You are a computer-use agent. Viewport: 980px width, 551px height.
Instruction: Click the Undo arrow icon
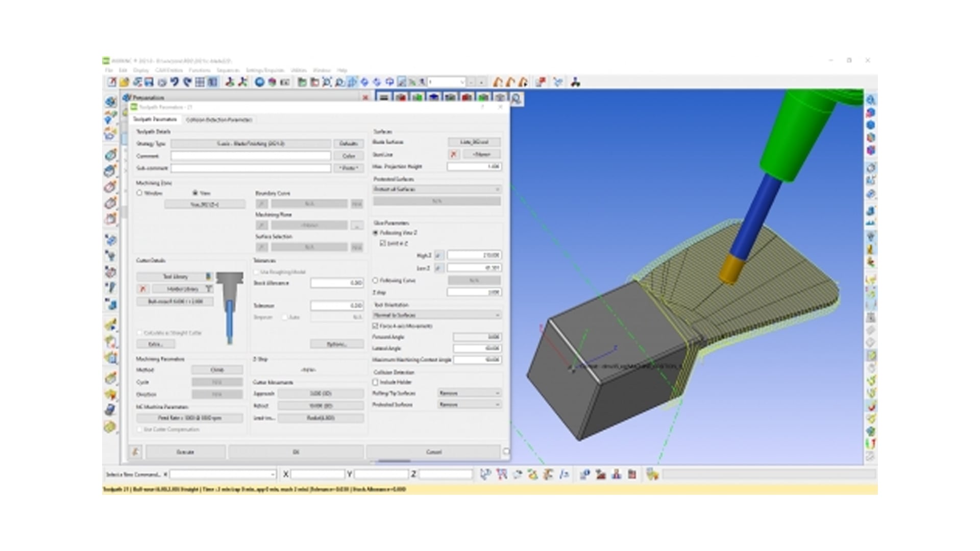pyautogui.click(x=175, y=82)
